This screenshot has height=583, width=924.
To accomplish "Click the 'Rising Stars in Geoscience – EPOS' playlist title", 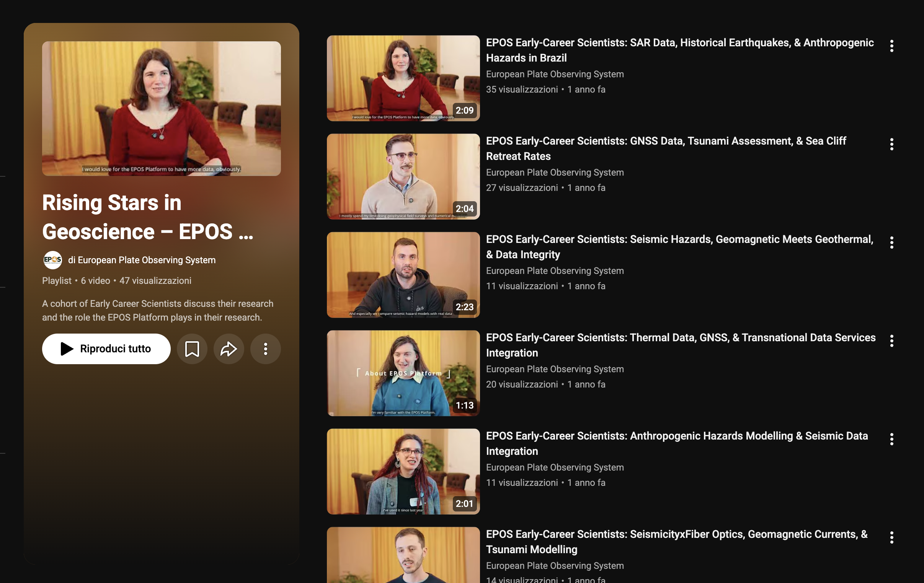I will [148, 217].
